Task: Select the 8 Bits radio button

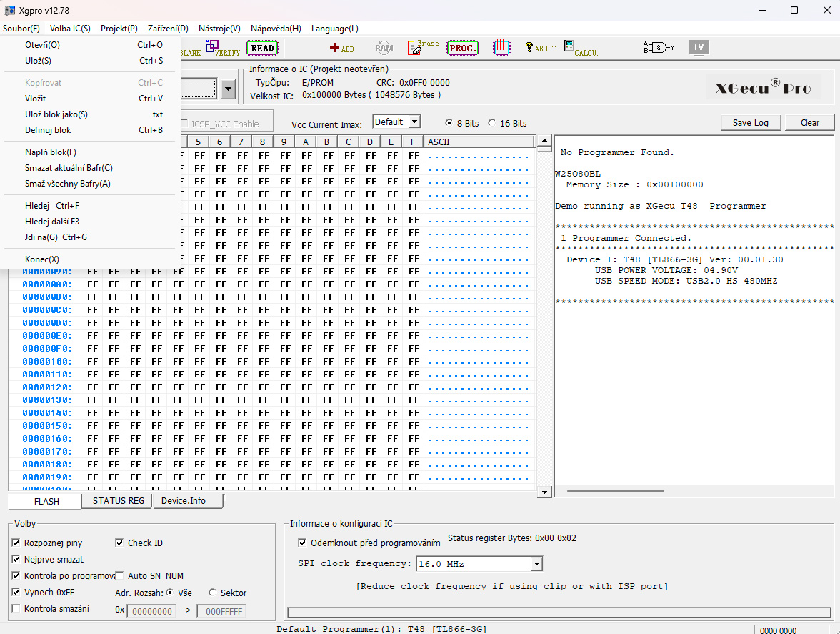Action: 449,123
